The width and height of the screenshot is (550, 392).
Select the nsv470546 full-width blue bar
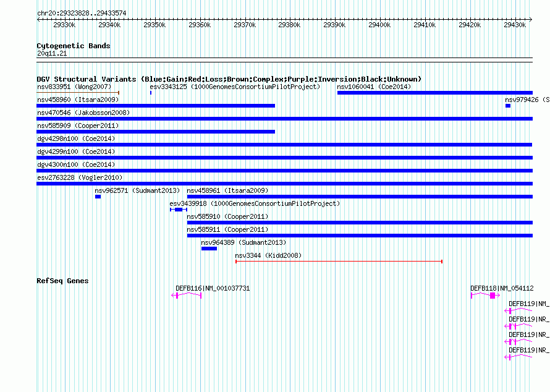coord(284,119)
